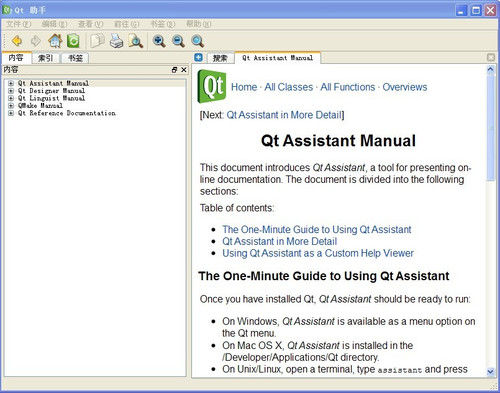Click the copy pages icon
Screen dimensions: 500x393
tap(97, 41)
